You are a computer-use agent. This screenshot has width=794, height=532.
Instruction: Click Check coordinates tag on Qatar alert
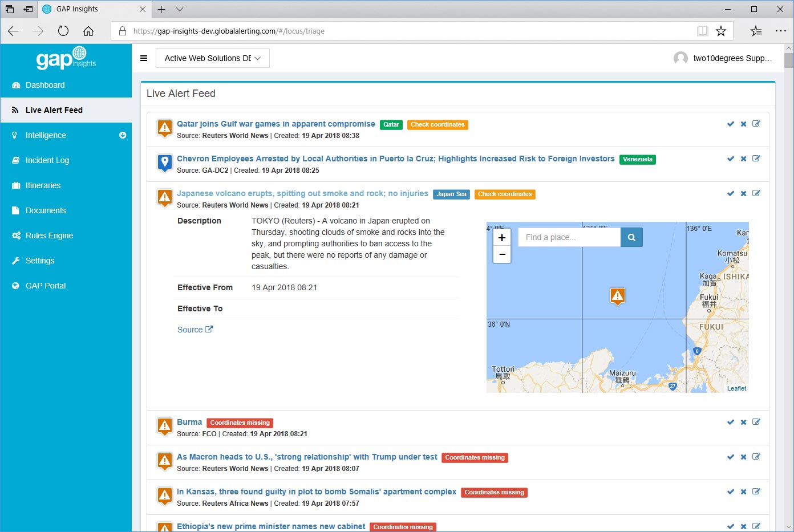tap(437, 125)
